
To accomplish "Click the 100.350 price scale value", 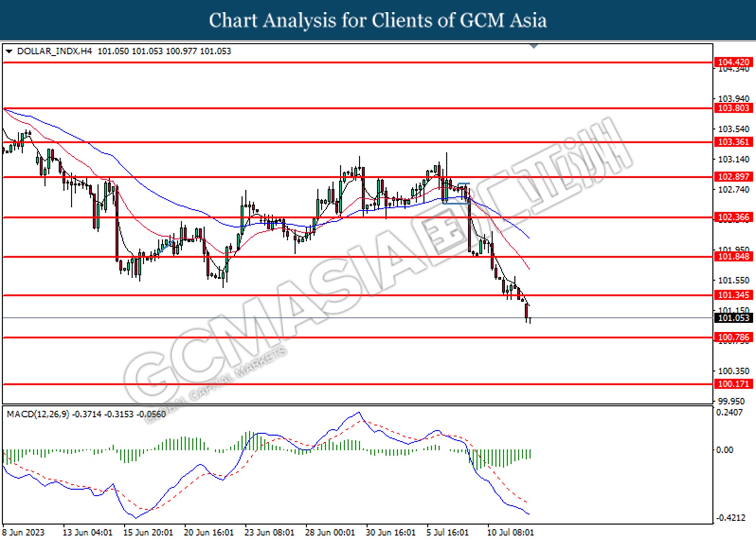I will [x=733, y=371].
